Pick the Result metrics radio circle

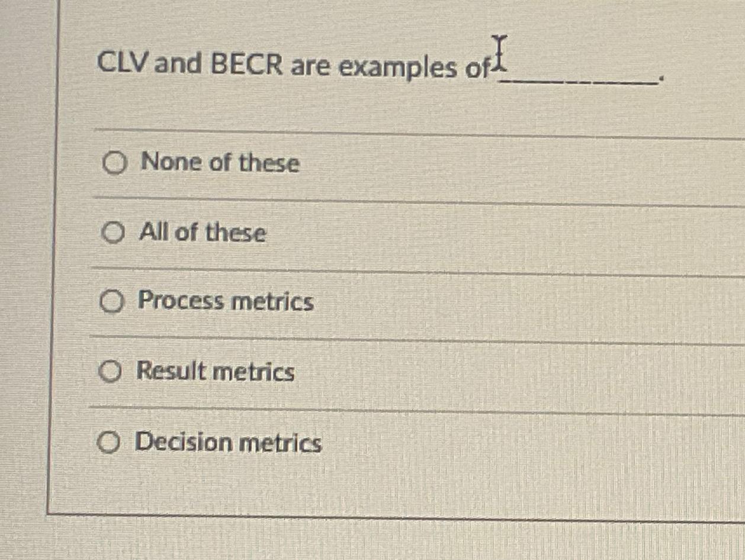pyautogui.click(x=110, y=372)
